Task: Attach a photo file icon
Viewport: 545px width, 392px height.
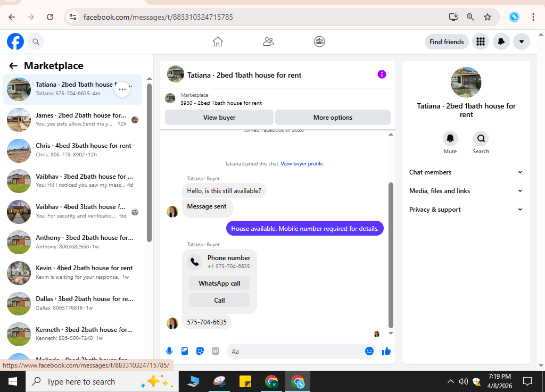Action: [x=185, y=351]
